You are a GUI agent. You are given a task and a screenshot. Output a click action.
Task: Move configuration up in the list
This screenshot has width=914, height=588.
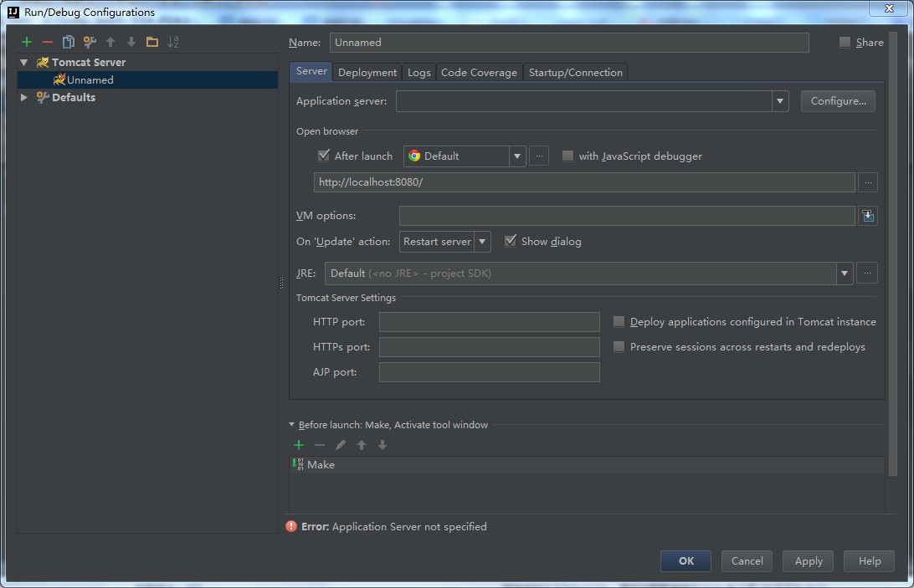coord(110,42)
